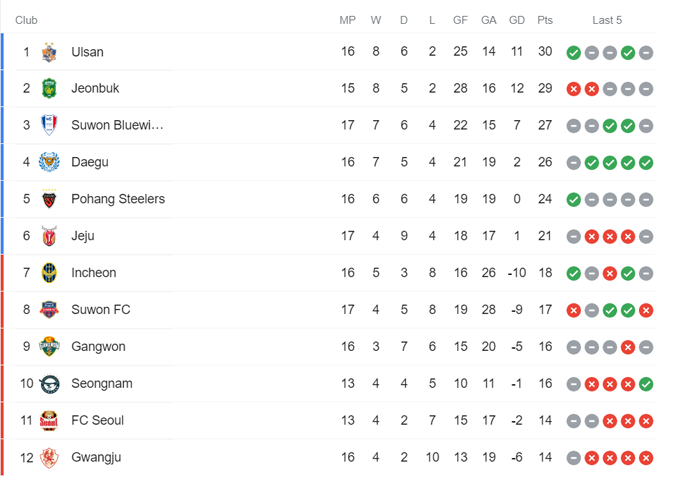The width and height of the screenshot is (680, 477).
Task: Click the Suwon Bluewings crest icon
Action: pyautogui.click(x=49, y=125)
